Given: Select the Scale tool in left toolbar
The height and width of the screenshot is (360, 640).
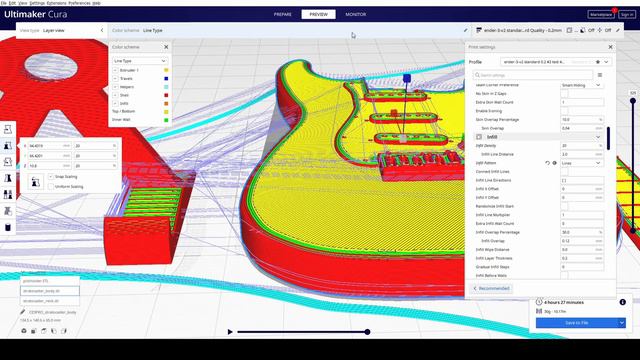Looking at the screenshot, I should (8, 146).
